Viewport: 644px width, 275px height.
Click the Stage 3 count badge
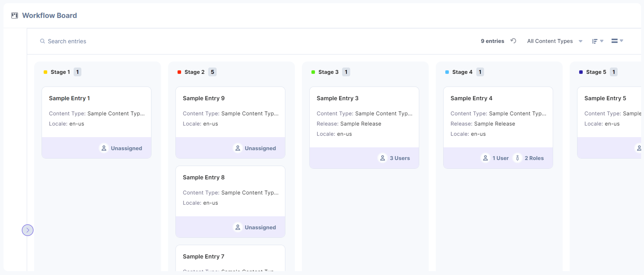[346, 72]
